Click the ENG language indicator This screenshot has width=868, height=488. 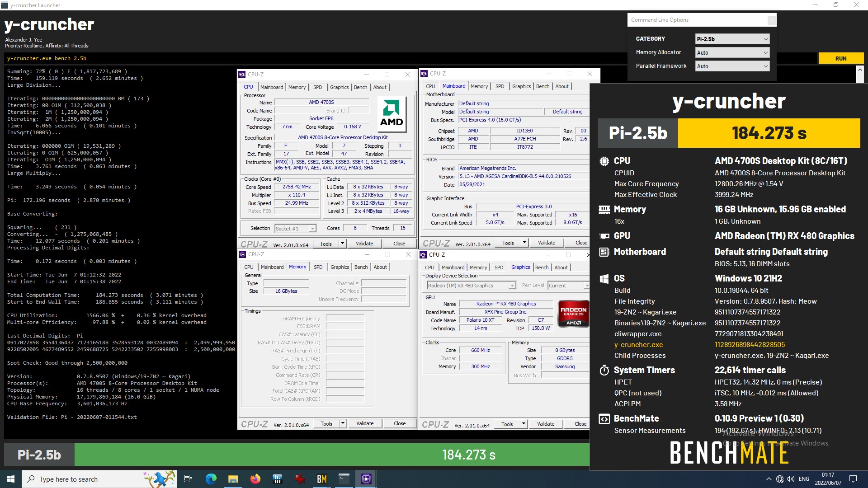click(x=804, y=479)
